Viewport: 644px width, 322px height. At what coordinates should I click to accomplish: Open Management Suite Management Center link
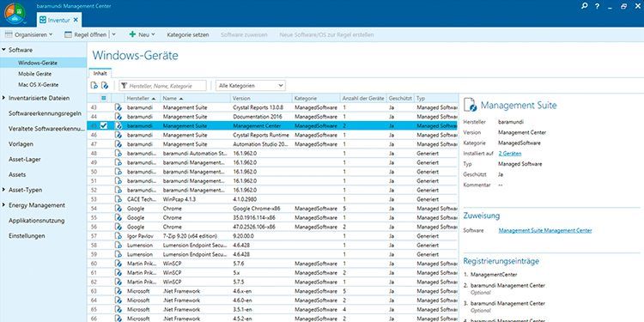tap(545, 230)
